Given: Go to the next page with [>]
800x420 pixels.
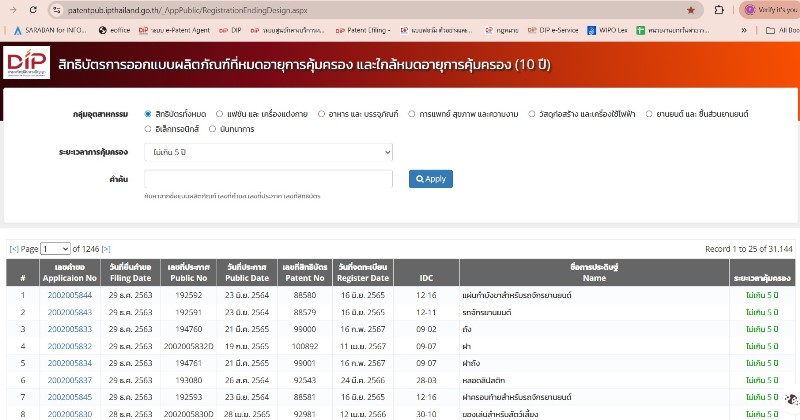Looking at the screenshot, I should (x=106, y=248).
